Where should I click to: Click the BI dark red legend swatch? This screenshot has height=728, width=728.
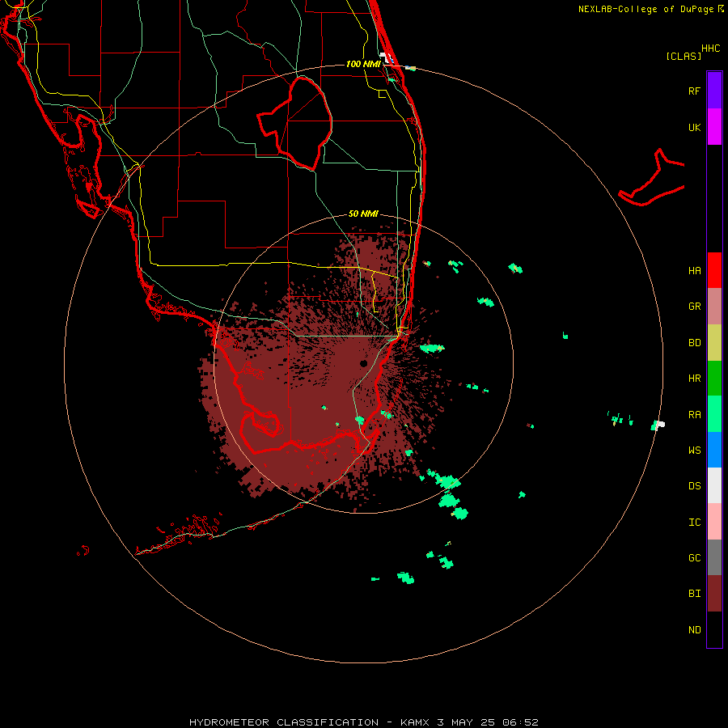coord(714,594)
